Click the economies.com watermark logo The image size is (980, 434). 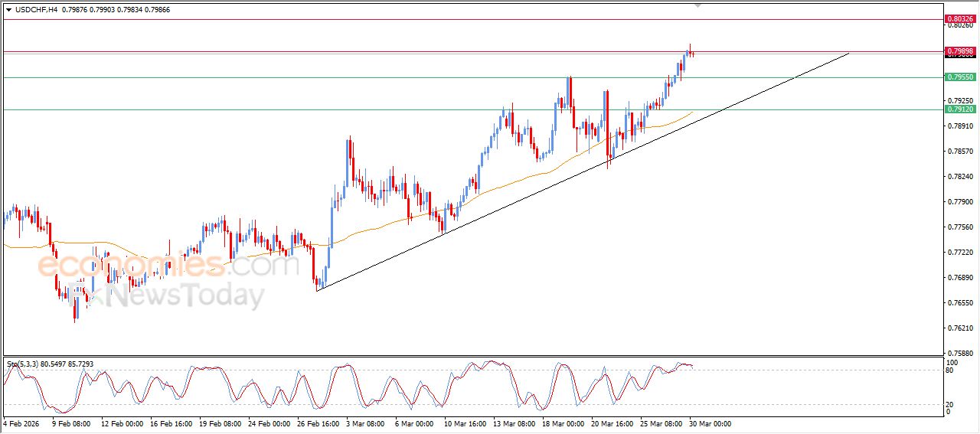tap(167, 266)
